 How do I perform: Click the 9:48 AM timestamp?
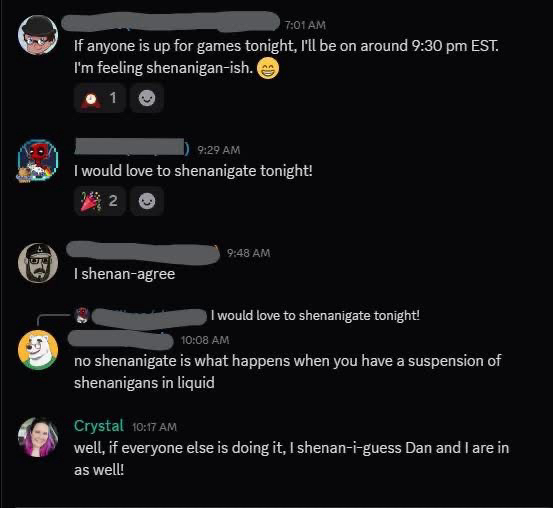click(249, 253)
